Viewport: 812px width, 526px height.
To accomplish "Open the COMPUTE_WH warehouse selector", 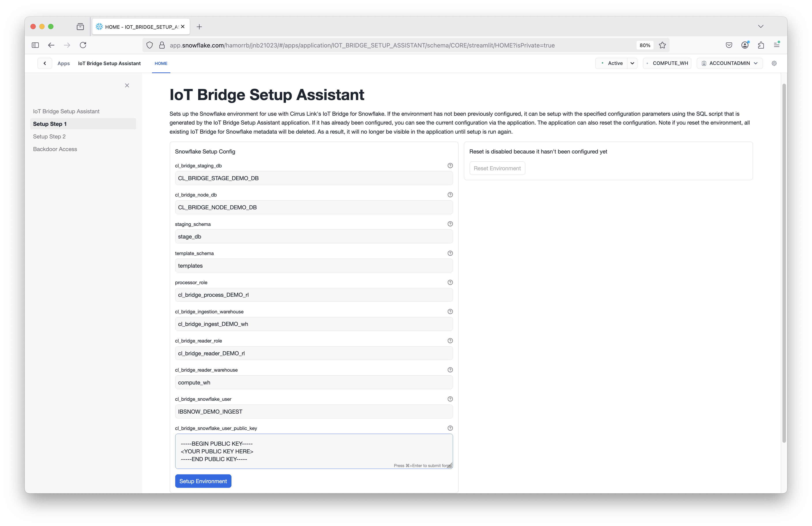I will (x=667, y=64).
